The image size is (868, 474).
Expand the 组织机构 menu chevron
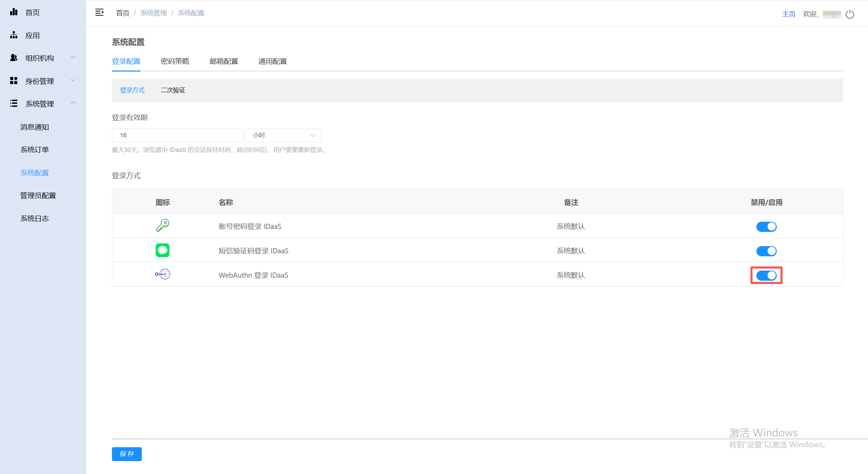73,57
